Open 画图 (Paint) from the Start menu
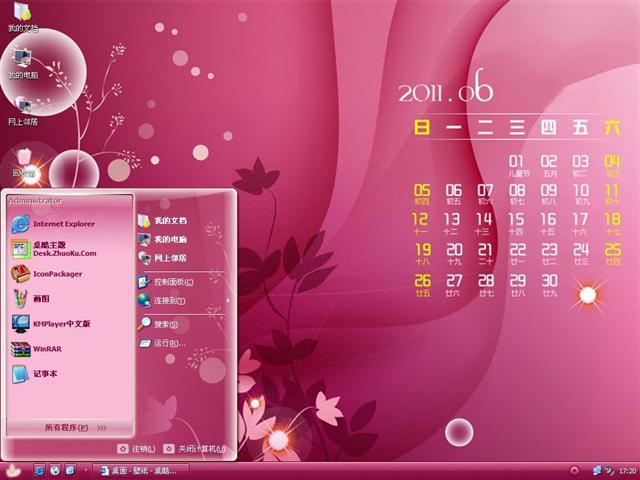 pyautogui.click(x=70, y=299)
